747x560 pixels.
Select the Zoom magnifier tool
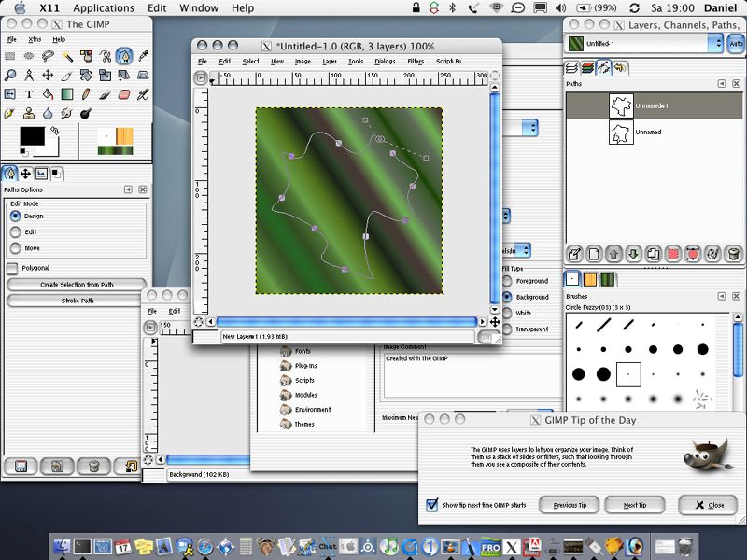click(10, 76)
